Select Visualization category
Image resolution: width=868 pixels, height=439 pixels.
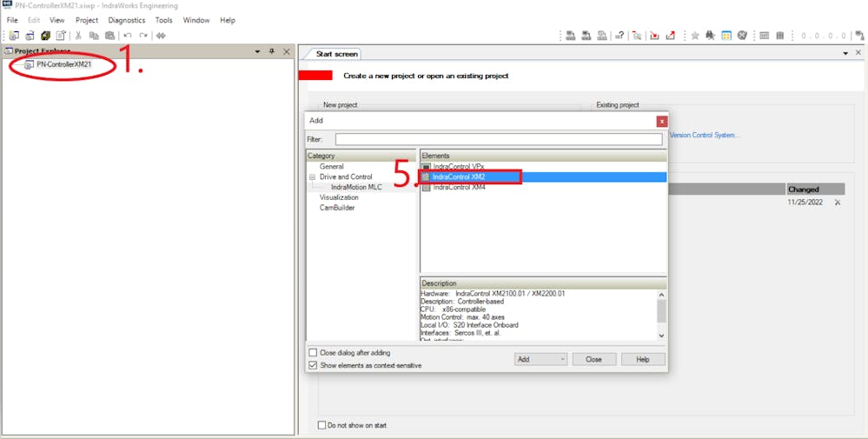339,197
